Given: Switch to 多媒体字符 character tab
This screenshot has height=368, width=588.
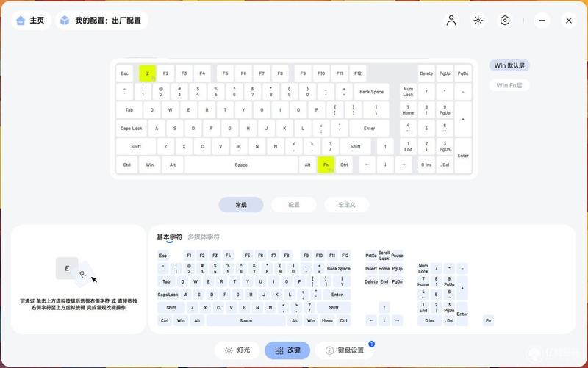Looking at the screenshot, I should [x=204, y=237].
